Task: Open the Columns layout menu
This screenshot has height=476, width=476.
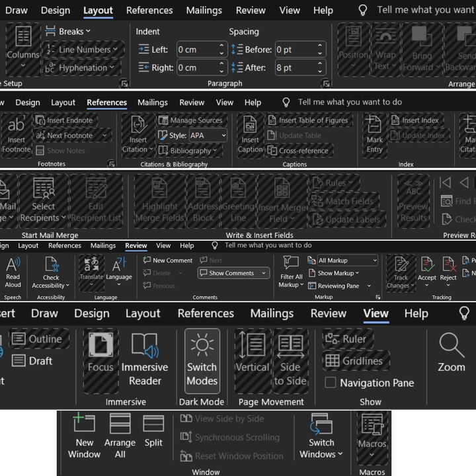Action: tap(22, 49)
